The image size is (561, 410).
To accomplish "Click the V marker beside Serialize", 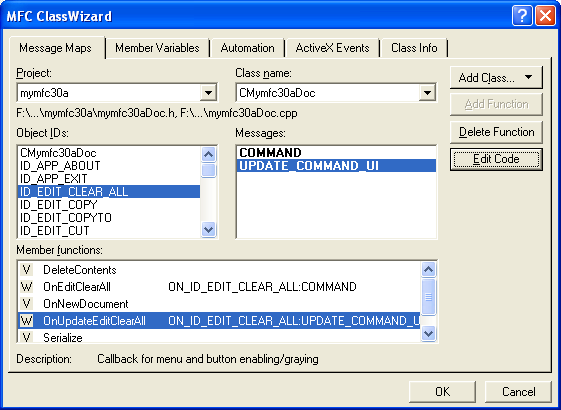I will (x=26, y=337).
